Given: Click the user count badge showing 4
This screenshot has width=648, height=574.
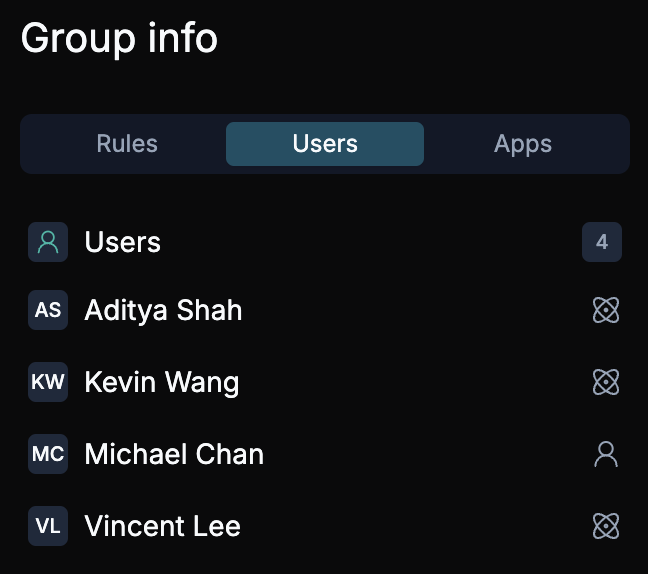Looking at the screenshot, I should [602, 242].
